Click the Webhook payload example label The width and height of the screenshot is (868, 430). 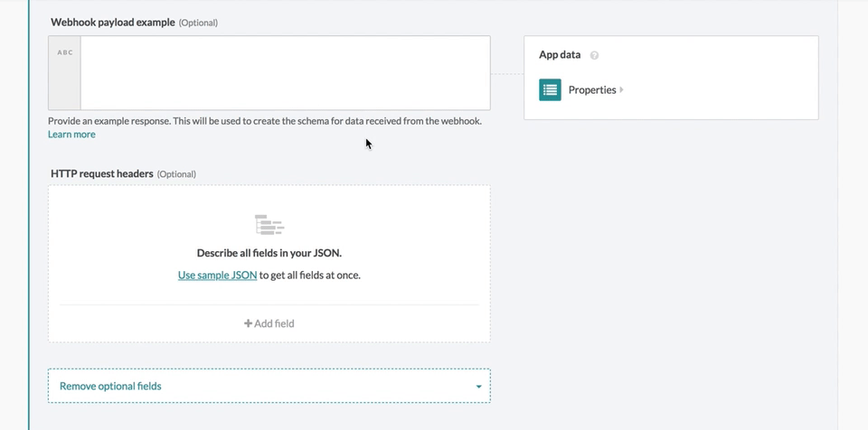click(113, 23)
